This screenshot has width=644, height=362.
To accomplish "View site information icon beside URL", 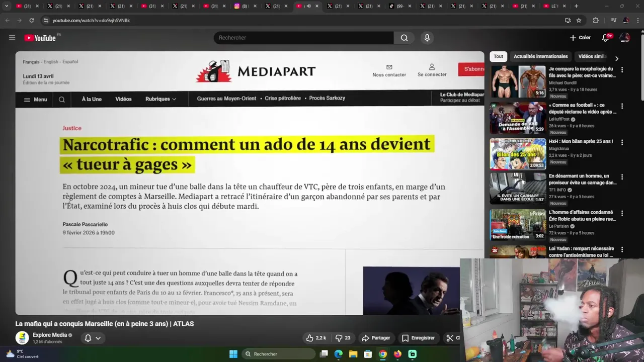I will 46,20.
